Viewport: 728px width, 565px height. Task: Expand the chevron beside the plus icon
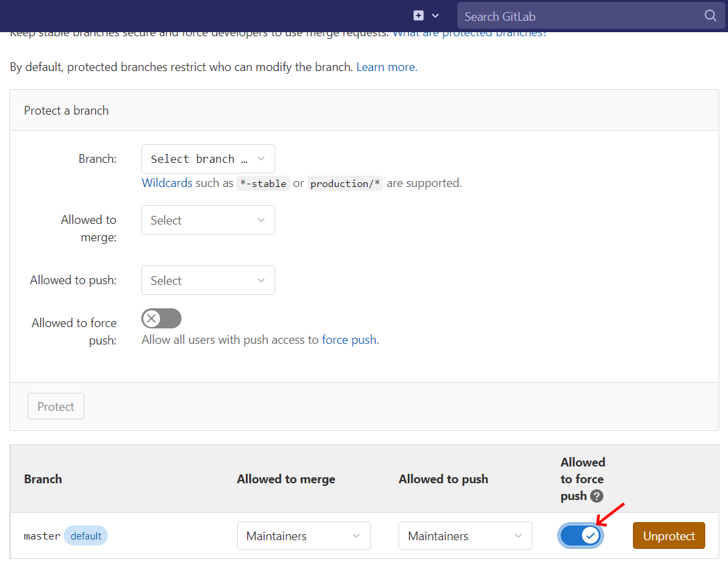(435, 15)
